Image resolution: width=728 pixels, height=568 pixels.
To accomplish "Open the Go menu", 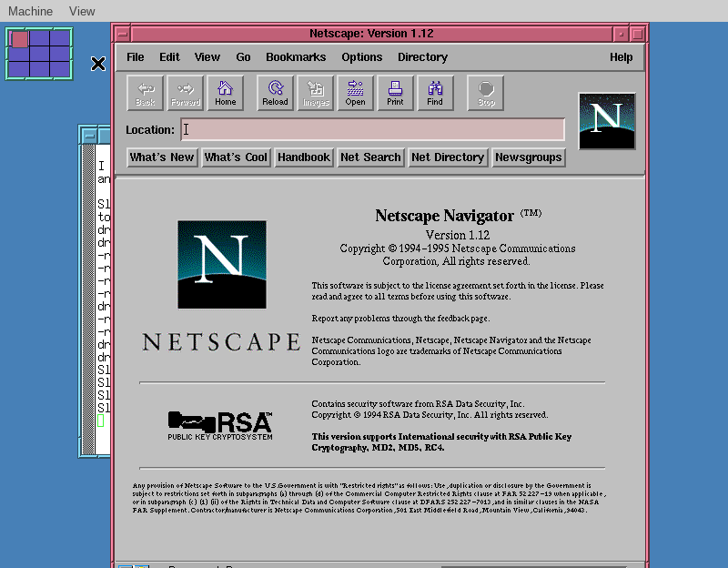I will (243, 57).
